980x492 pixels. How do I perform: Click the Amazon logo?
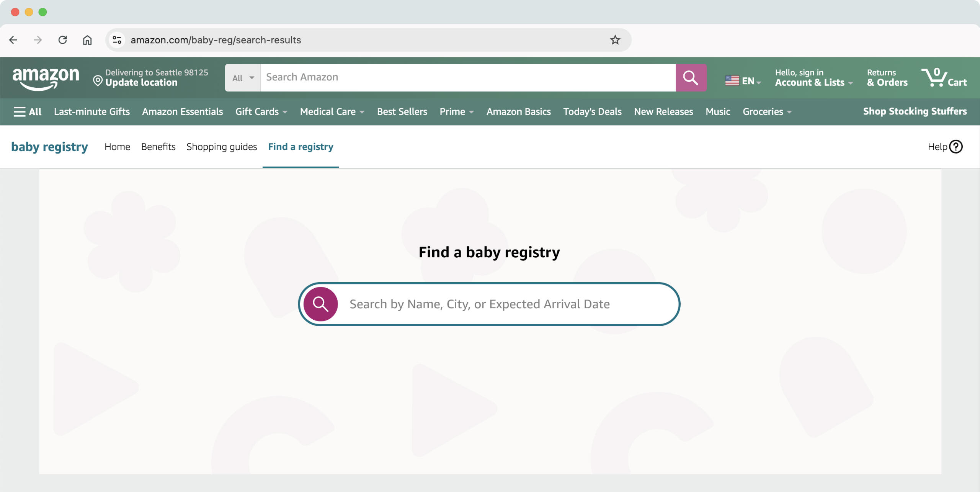[46, 78]
